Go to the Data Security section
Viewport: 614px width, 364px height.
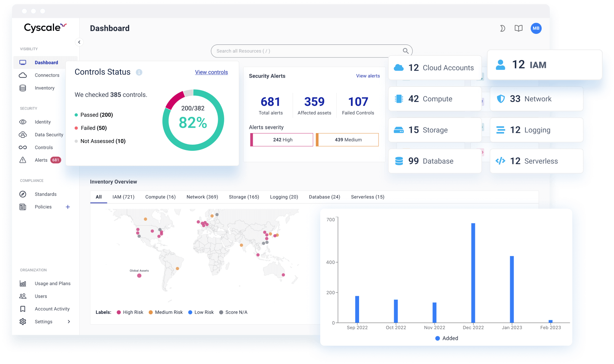coord(49,135)
